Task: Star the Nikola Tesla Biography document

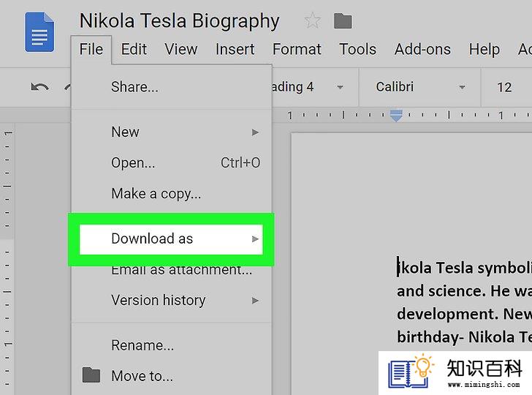Action: coord(312,20)
